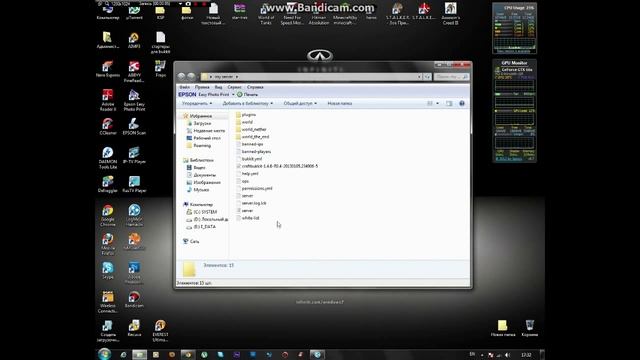Screen dimensions: 640x360
Task: Select Корзина recycle bin icon
Action: (529, 328)
